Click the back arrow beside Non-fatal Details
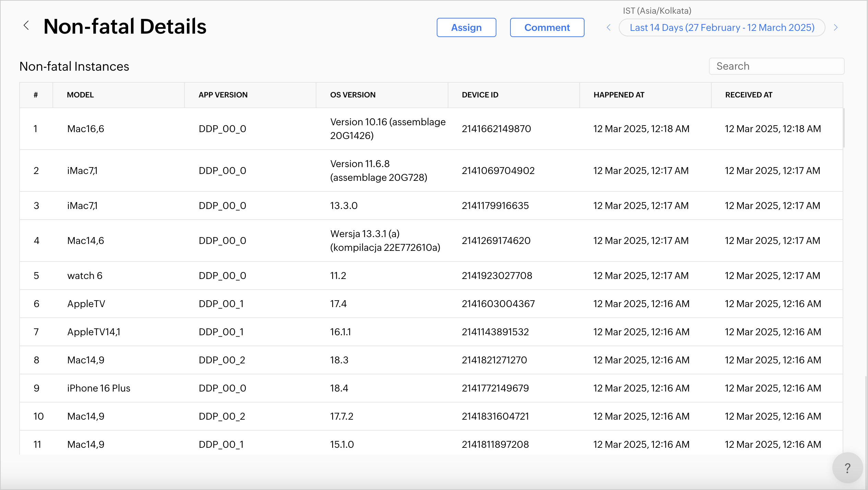 [26, 26]
